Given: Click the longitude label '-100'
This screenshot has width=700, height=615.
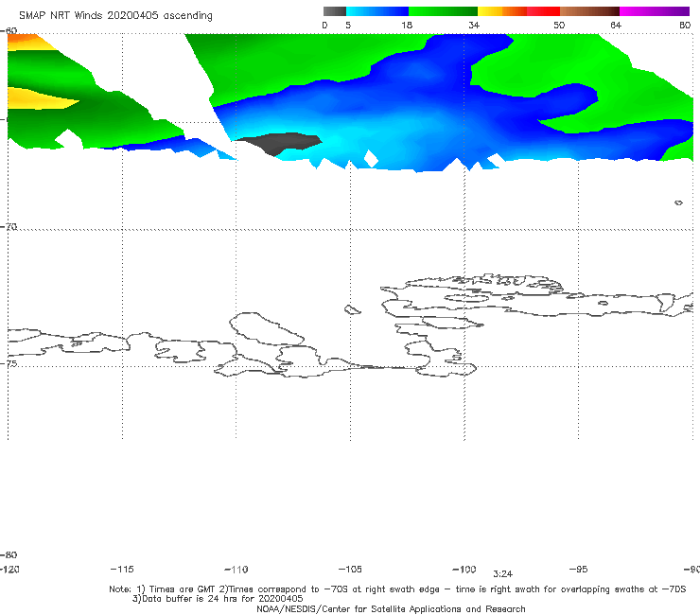Looking at the screenshot, I should [x=464, y=569].
